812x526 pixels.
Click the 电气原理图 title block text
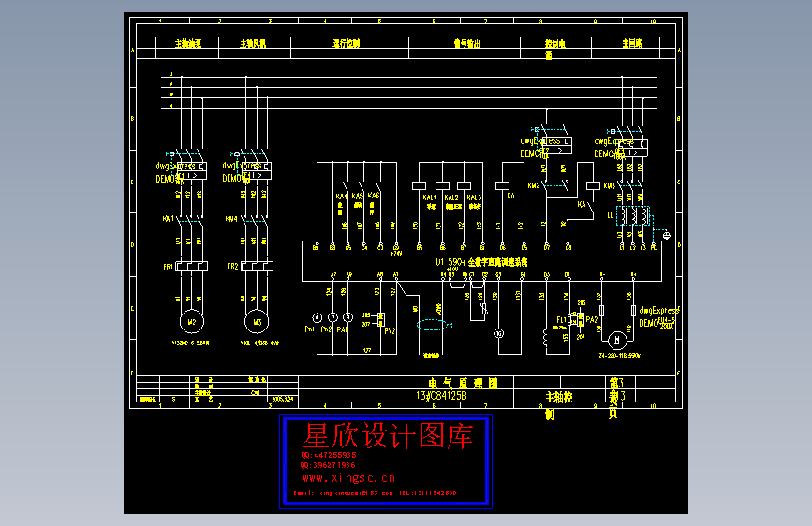[463, 383]
